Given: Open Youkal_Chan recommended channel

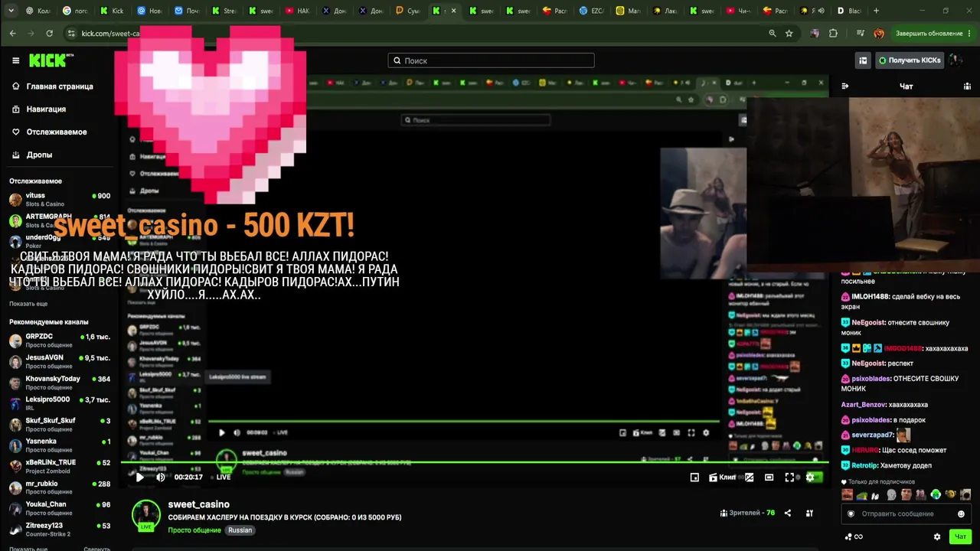Looking at the screenshot, I should coord(60,507).
